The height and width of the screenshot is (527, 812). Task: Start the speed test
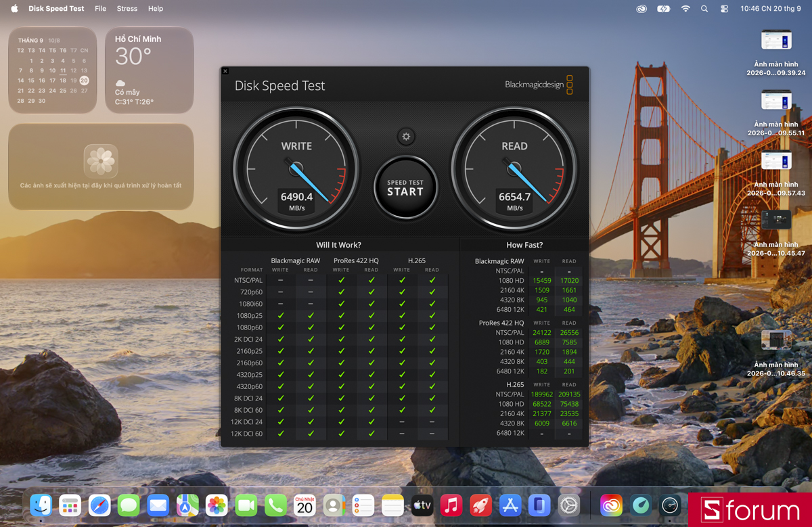point(405,187)
